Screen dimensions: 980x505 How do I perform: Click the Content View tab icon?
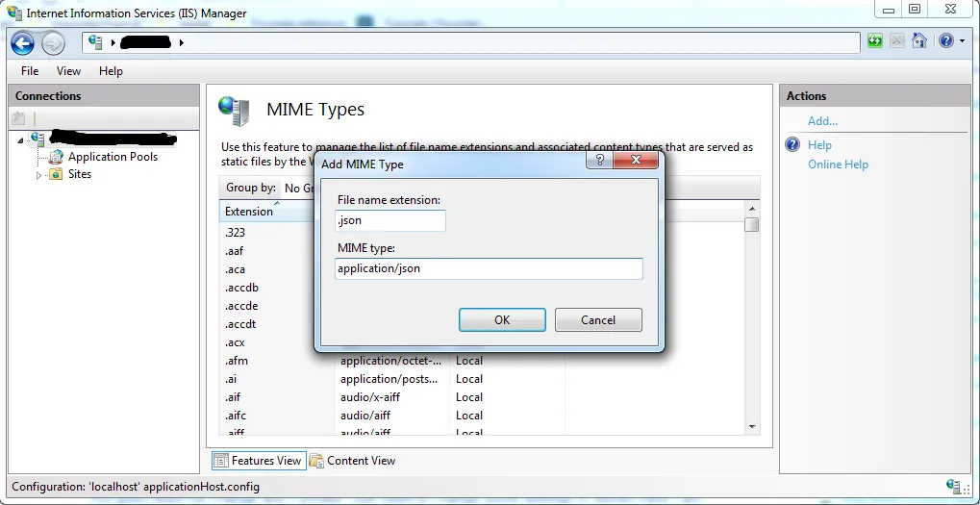click(x=316, y=461)
